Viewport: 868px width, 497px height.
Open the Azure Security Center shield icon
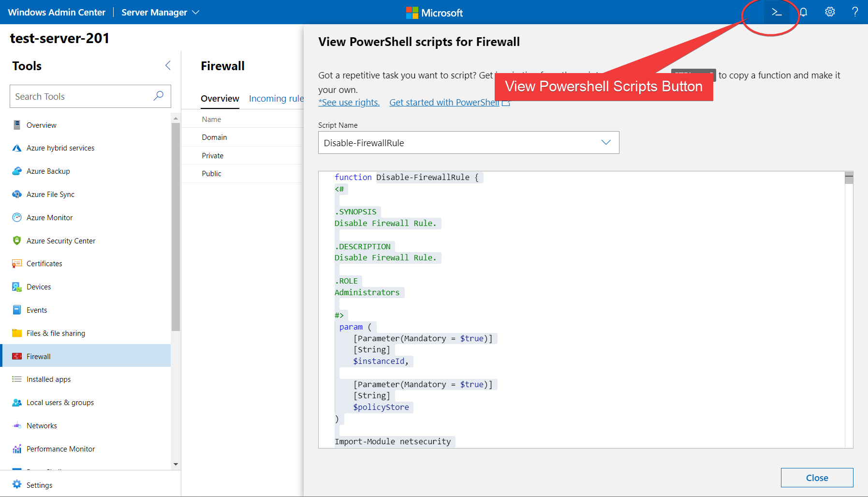coord(17,241)
